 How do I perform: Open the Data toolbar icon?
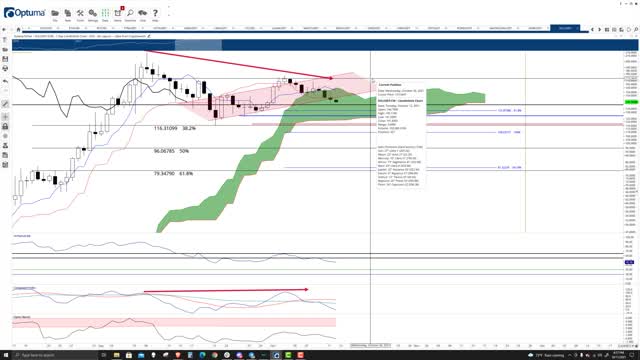[105, 13]
